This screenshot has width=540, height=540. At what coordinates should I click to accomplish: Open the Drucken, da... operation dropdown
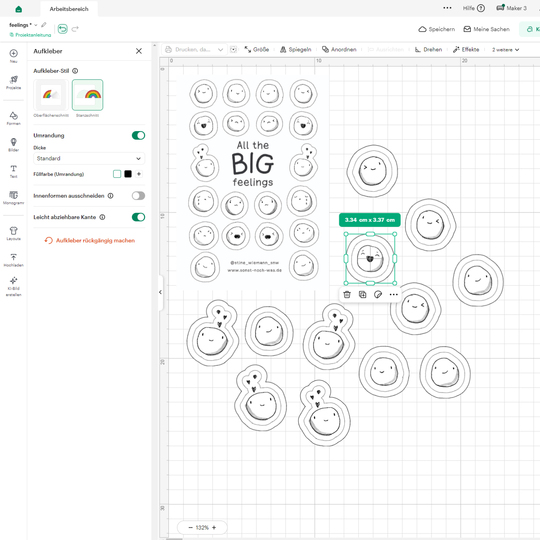click(194, 50)
